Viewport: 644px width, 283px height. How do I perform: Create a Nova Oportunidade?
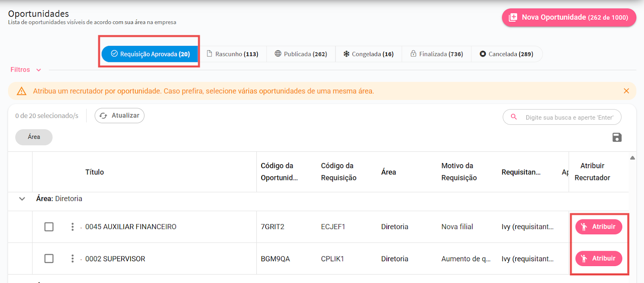(x=569, y=17)
